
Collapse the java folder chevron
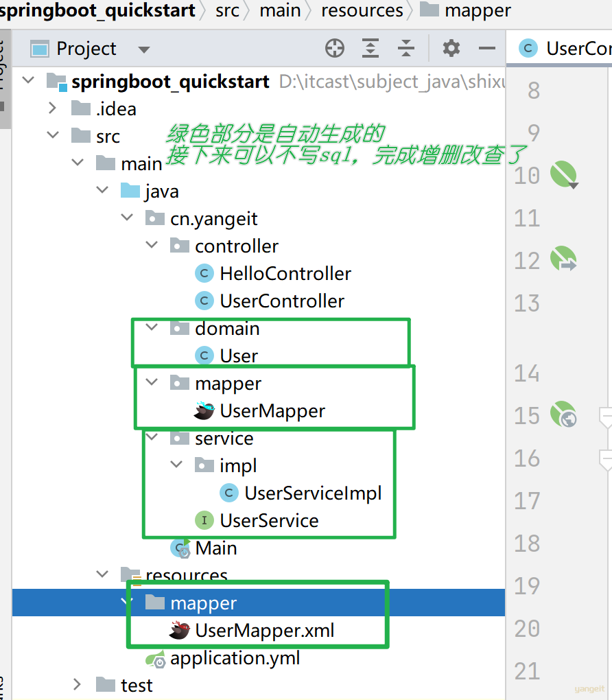pyautogui.click(x=103, y=190)
